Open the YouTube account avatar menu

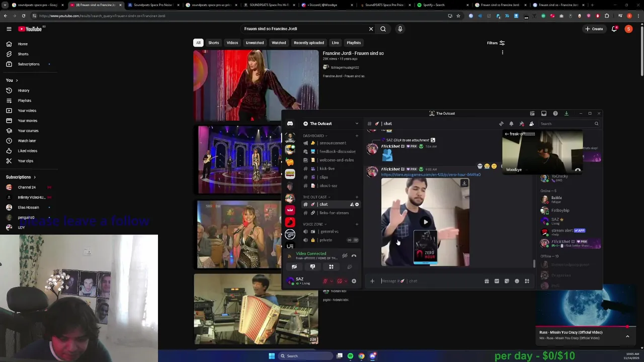click(628, 29)
